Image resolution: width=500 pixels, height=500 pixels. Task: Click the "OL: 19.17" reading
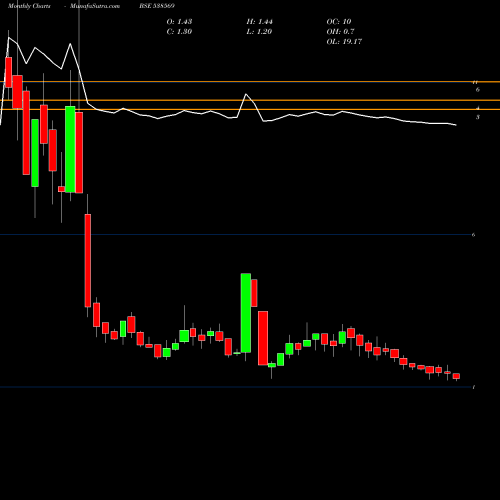pos(344,42)
